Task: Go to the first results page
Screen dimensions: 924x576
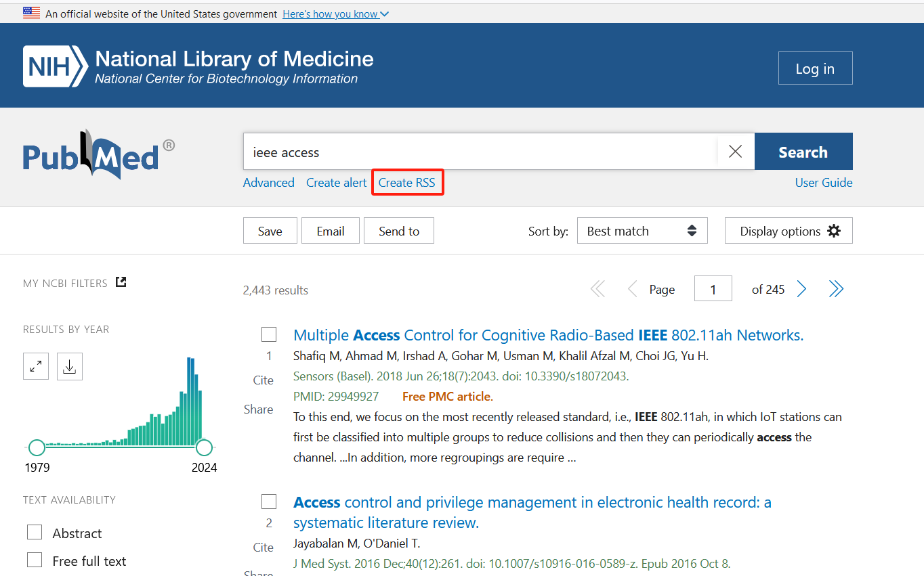Action: pyautogui.click(x=597, y=289)
